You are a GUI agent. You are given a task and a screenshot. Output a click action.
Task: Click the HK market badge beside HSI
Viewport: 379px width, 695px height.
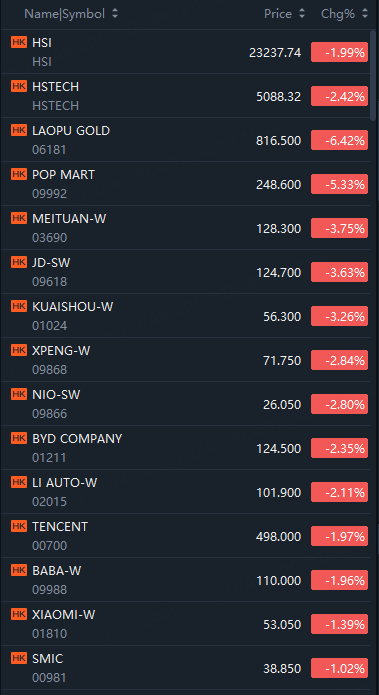(x=19, y=42)
